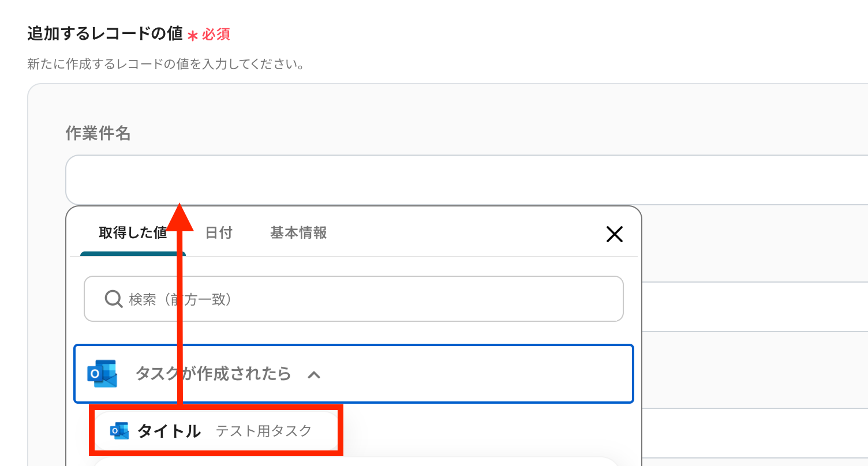Focus the 検索（前方一致） search box
Viewport: 868px width, 466px height.
coord(369,299)
